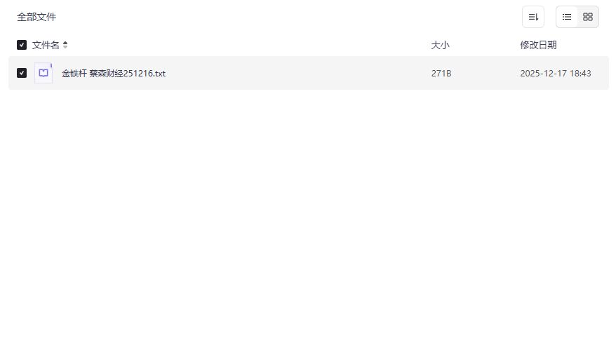The image size is (616, 364).
Task: Sort files by 文件名 column header
Action: (x=46, y=45)
